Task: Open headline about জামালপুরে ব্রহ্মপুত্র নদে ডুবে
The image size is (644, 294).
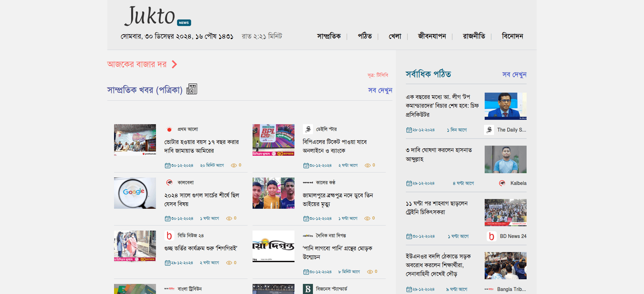Action: [x=337, y=200]
